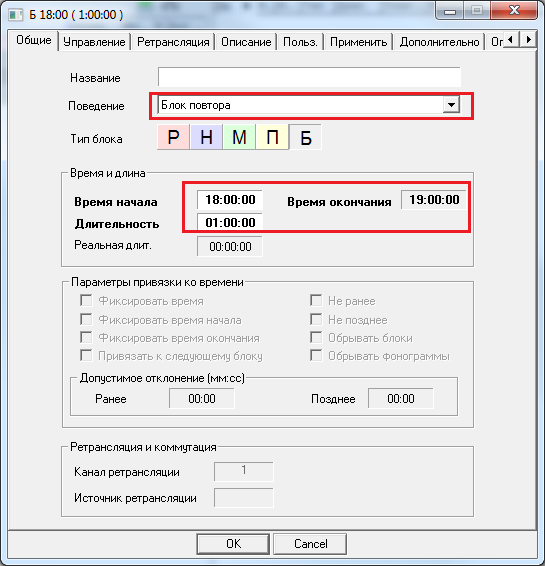Select the pink Р block type

point(173,137)
